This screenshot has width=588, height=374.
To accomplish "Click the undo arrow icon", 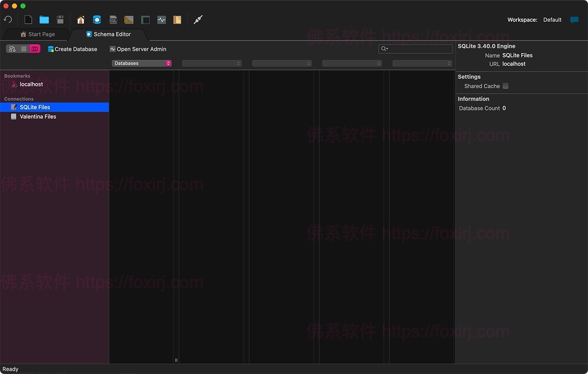I will click(8, 20).
